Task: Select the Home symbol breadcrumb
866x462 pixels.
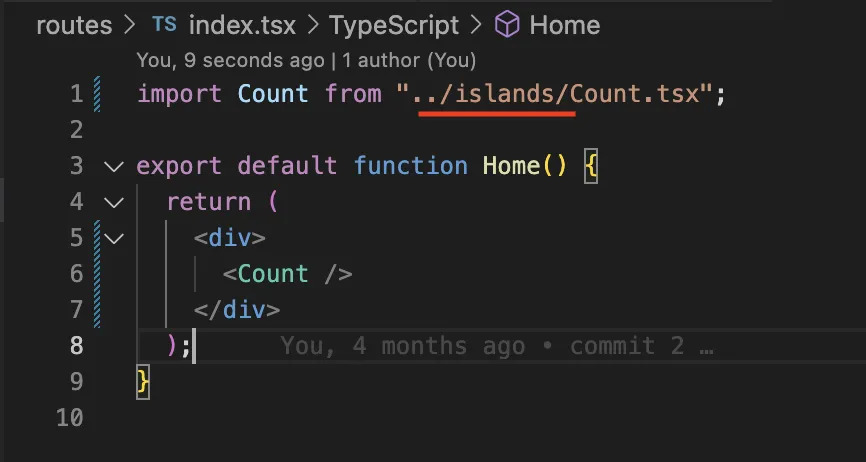Action: coord(564,25)
